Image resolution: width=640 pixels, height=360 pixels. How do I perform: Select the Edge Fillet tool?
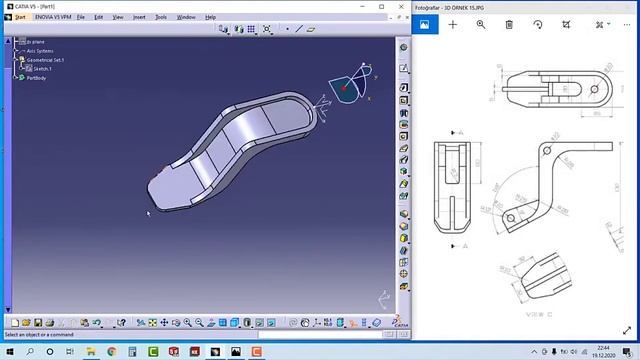[403, 214]
